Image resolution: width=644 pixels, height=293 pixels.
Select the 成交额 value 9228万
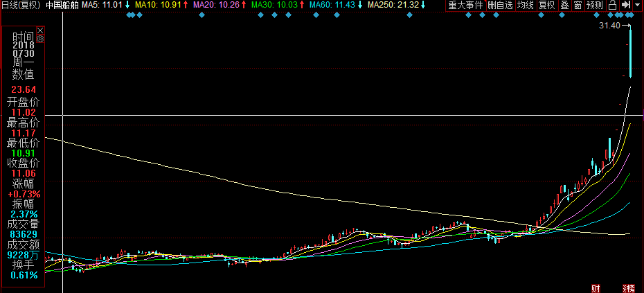tap(24, 255)
